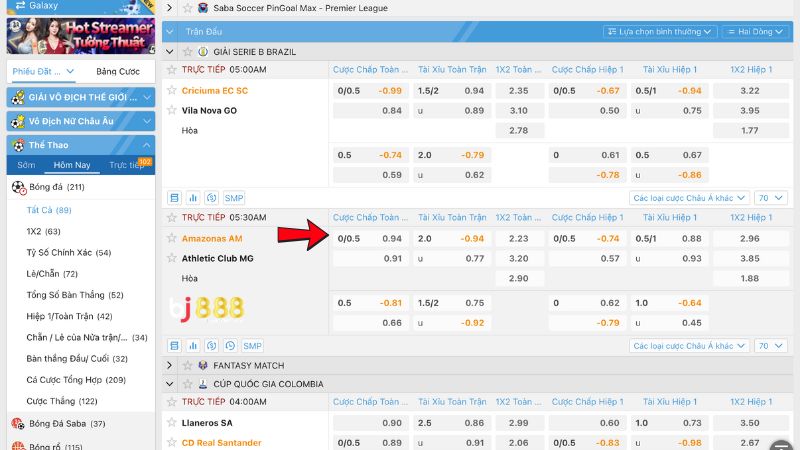This screenshot has height=450, width=800.
Task: Select the Hôm Nay tab
Action: [x=72, y=165]
